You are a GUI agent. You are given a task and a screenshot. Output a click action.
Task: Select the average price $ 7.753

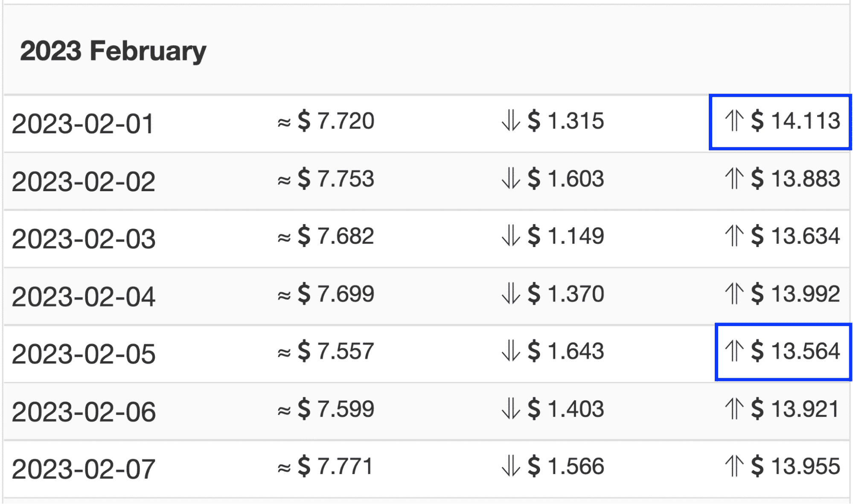(x=336, y=178)
